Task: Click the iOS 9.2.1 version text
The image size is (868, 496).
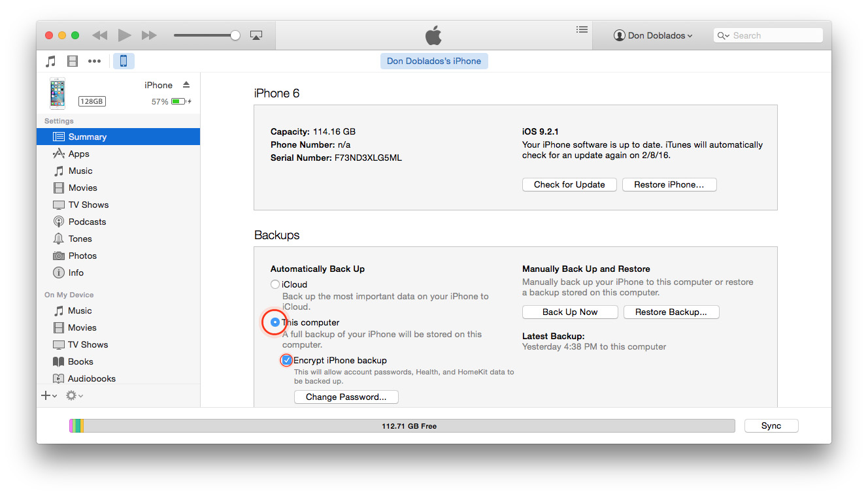Action: tap(541, 131)
